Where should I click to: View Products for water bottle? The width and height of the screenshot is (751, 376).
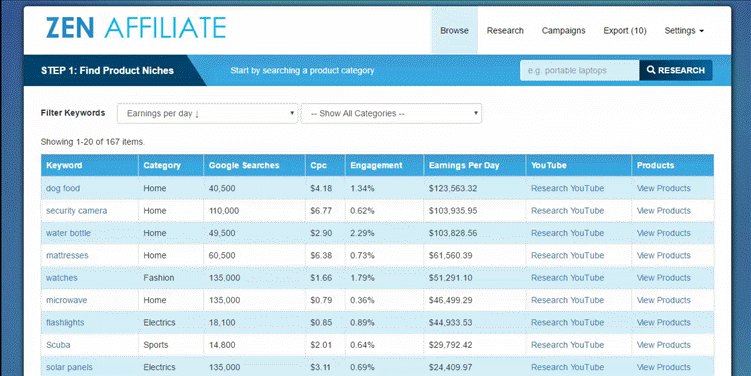click(663, 233)
